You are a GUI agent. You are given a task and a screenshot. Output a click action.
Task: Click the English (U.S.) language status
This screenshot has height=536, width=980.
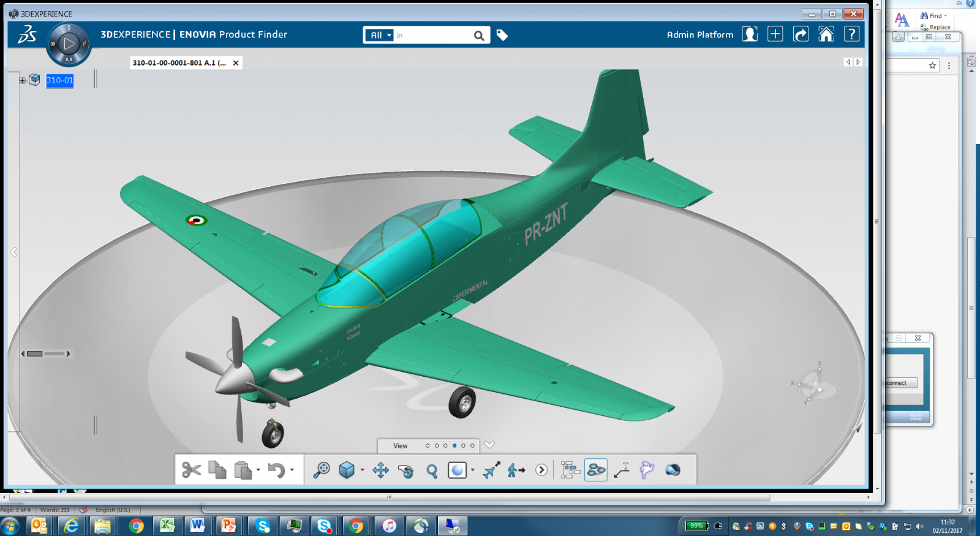point(113,510)
